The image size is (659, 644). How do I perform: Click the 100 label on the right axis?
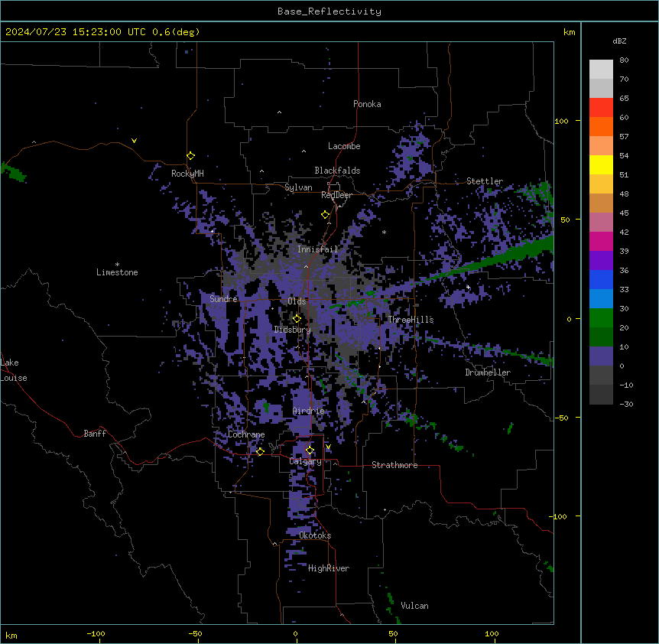(561, 121)
